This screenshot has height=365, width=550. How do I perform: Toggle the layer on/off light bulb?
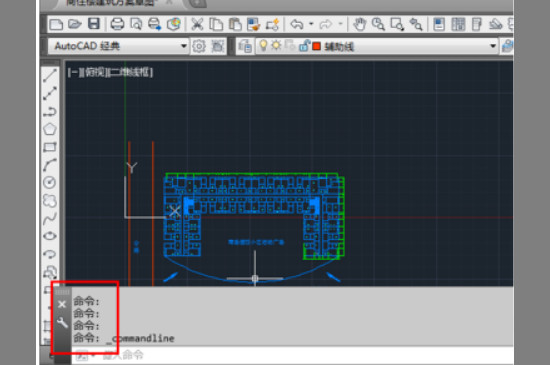pyautogui.click(x=263, y=46)
